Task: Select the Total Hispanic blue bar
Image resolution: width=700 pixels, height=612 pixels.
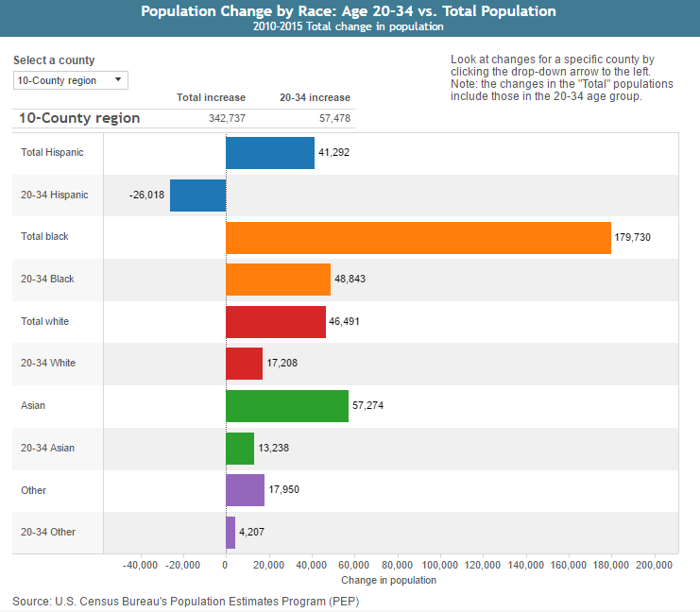Action: (270, 153)
